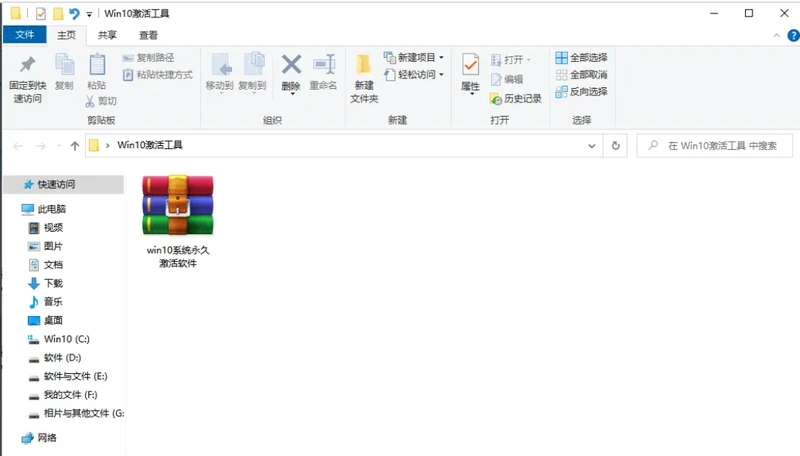Open Properties dropdown arrow
The height and width of the screenshot is (456, 800).
click(471, 94)
